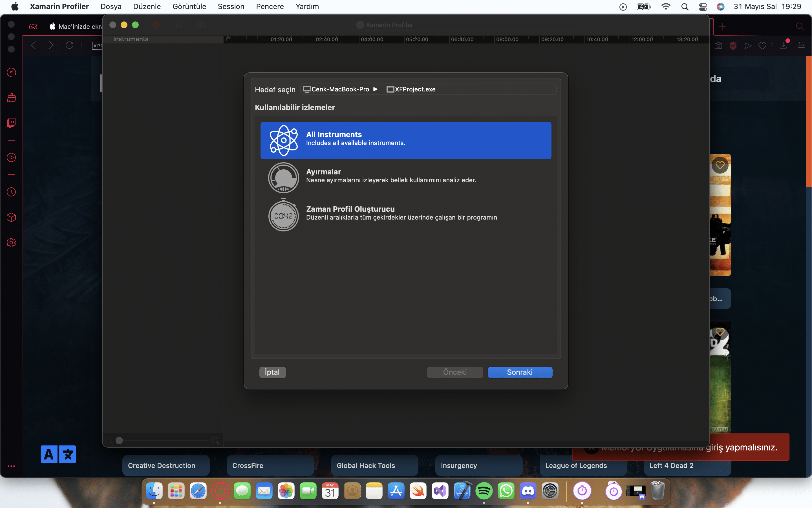Open the Twitch panel in Opera sidebar

11,123
